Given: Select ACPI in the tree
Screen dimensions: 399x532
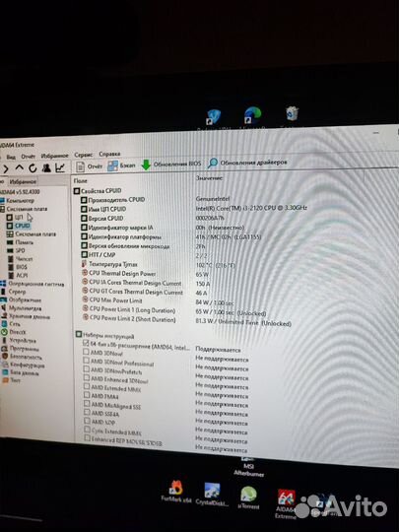Looking at the screenshot, I should 18,275.
